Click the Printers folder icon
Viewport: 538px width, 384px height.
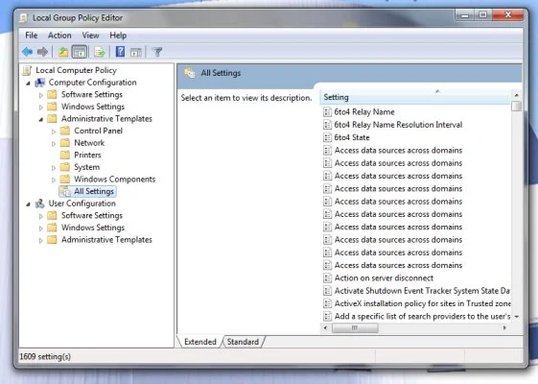click(65, 155)
